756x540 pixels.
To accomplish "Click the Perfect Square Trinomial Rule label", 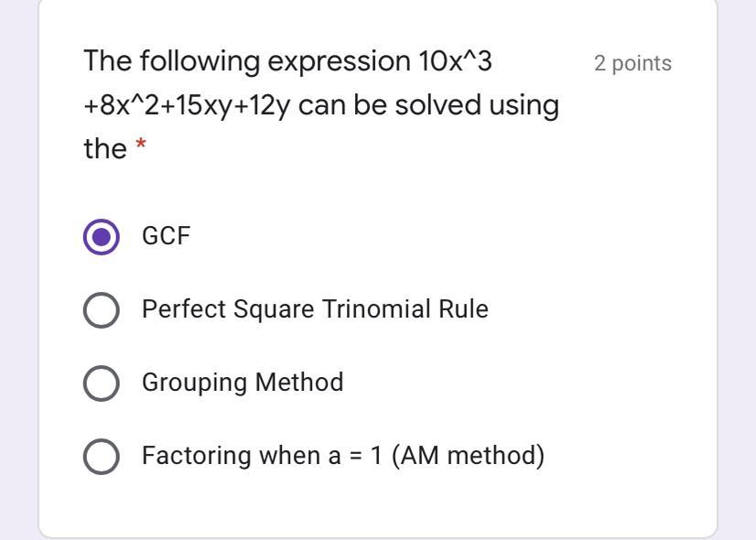I will pyautogui.click(x=315, y=309).
